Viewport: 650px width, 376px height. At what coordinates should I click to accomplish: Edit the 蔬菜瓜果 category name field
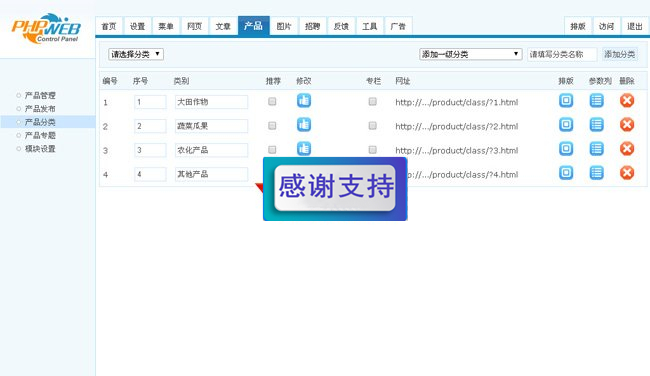[211, 126]
